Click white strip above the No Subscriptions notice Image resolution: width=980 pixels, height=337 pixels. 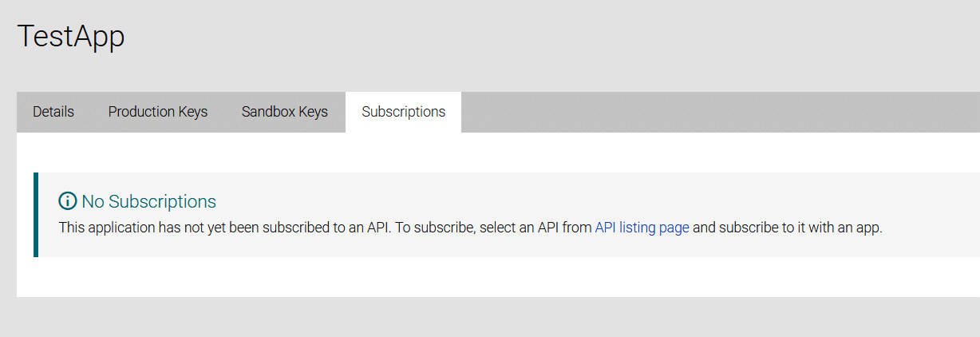479,152
